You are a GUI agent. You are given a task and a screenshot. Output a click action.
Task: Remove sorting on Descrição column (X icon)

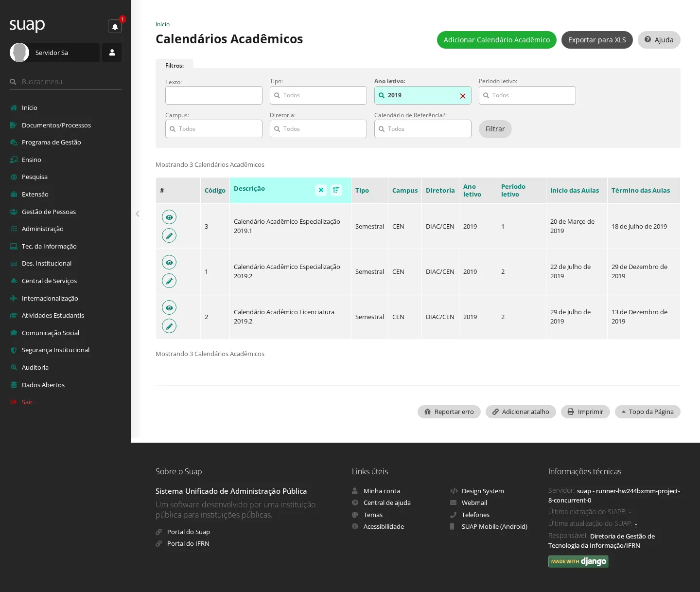click(x=321, y=190)
